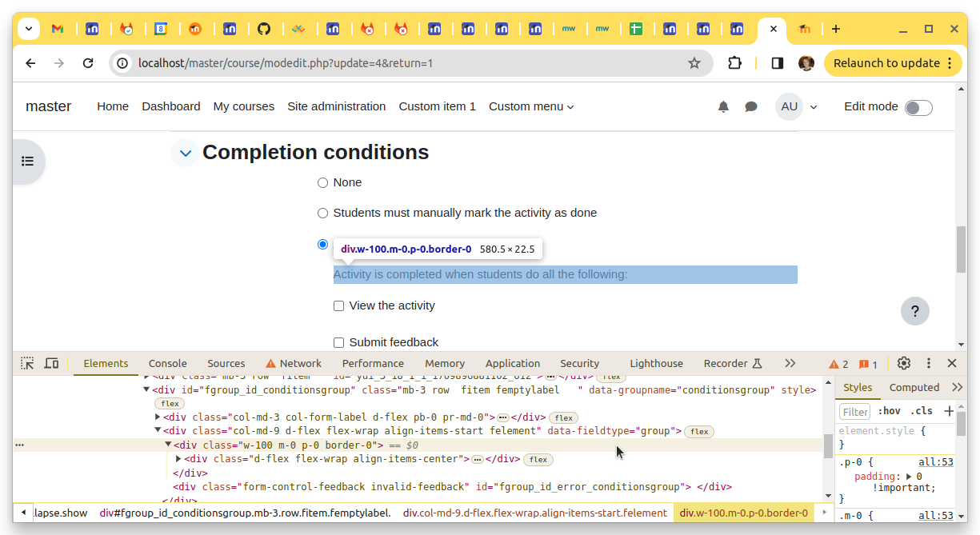Bookmark this page with the star icon

coord(694,63)
